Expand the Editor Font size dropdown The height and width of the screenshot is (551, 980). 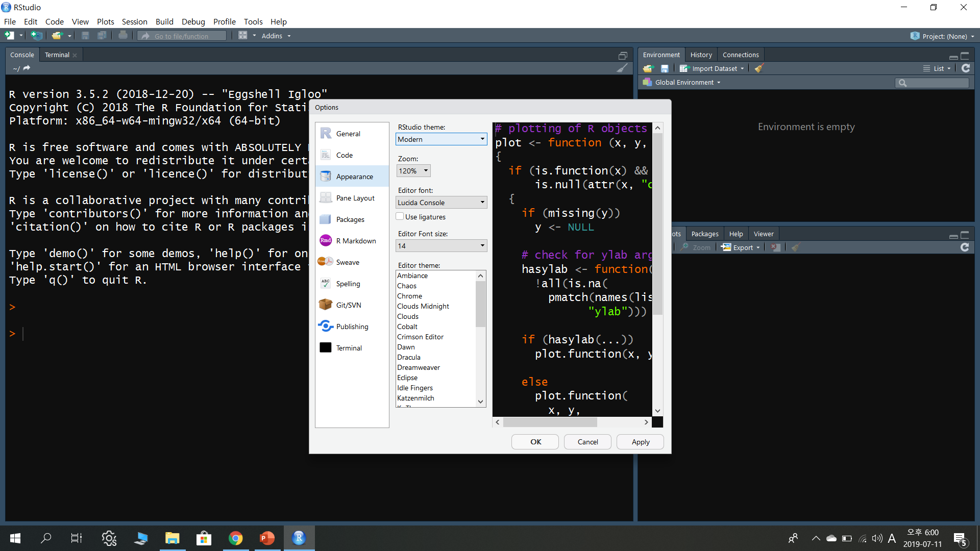(442, 246)
